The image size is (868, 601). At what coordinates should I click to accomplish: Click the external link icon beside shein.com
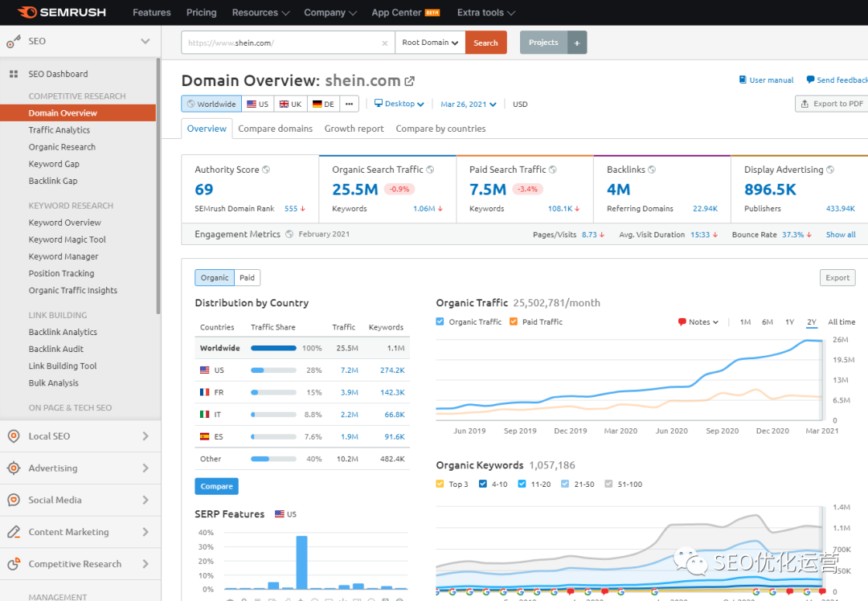[409, 81]
